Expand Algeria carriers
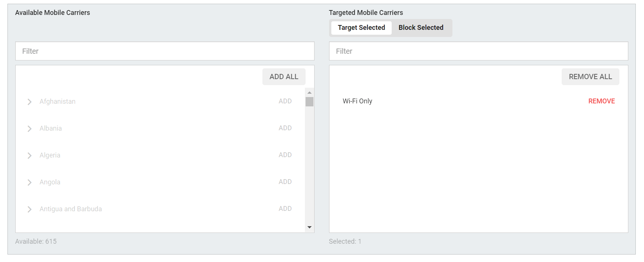 click(29, 156)
